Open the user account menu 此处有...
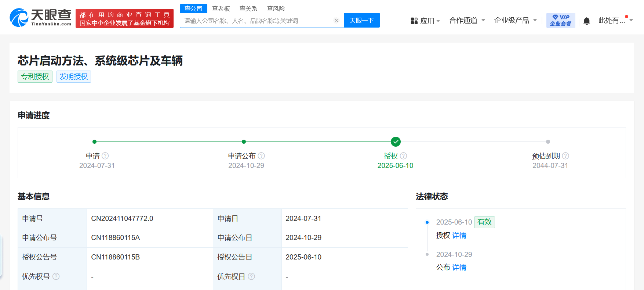This screenshot has width=644, height=290. tap(615, 21)
